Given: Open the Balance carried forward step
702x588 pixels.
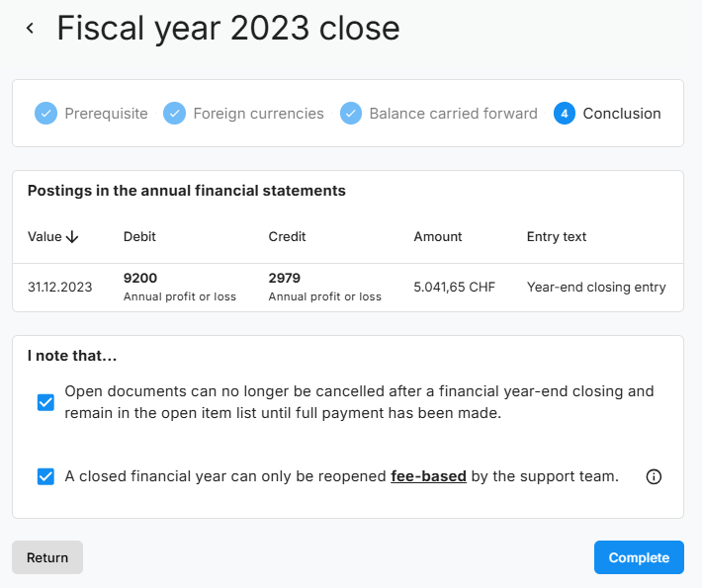Looking at the screenshot, I should click(x=453, y=114).
